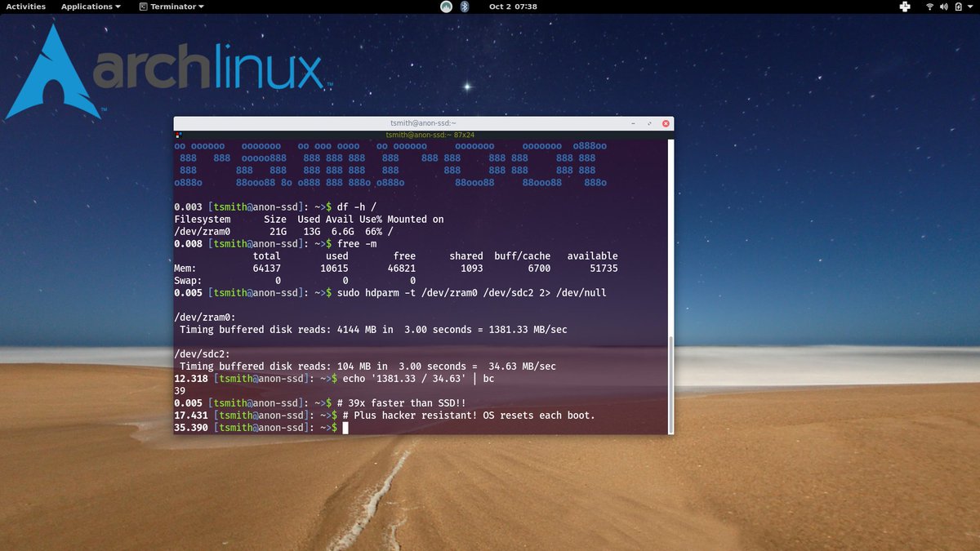Click the Terminator grouping icon in tab strip

click(x=177, y=134)
